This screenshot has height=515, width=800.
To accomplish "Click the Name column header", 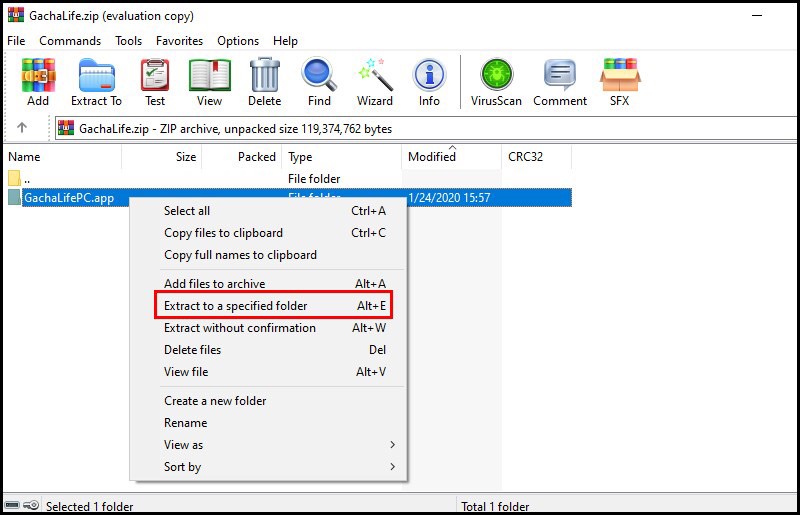I will tap(62, 157).
